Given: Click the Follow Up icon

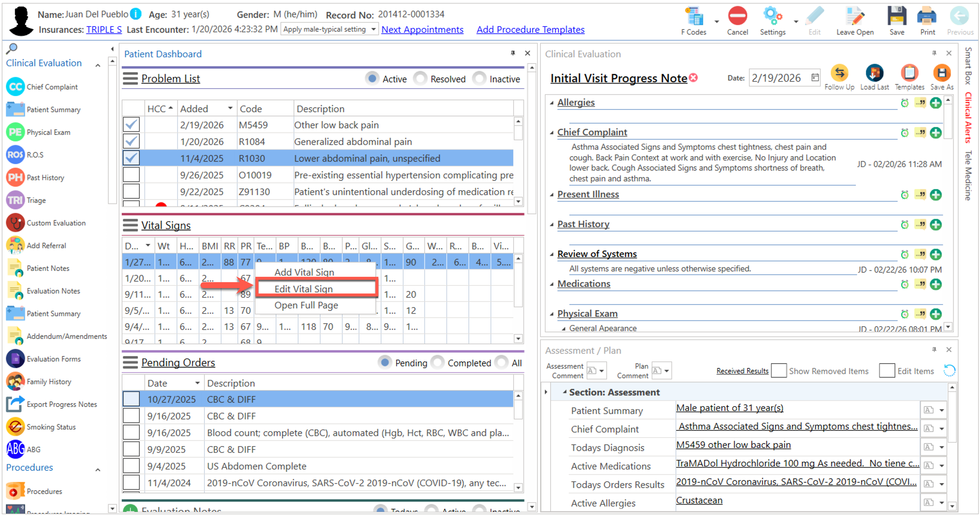Looking at the screenshot, I should pos(839,73).
